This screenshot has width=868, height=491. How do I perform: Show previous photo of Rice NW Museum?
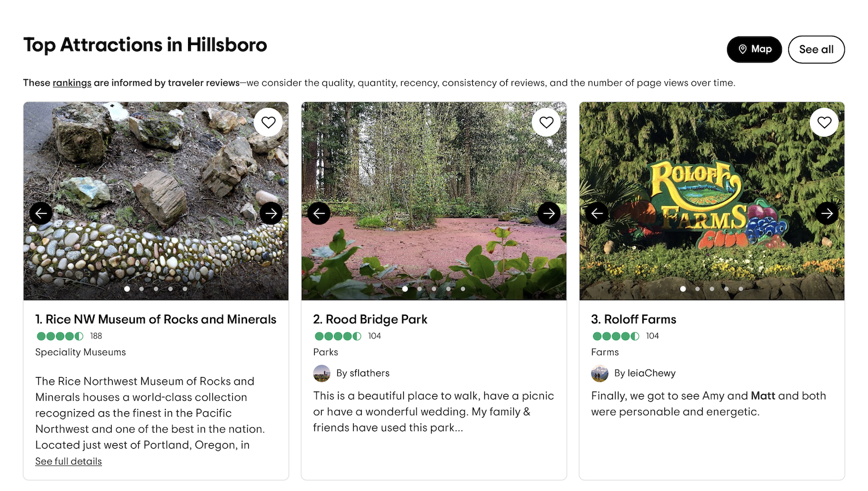tap(41, 213)
